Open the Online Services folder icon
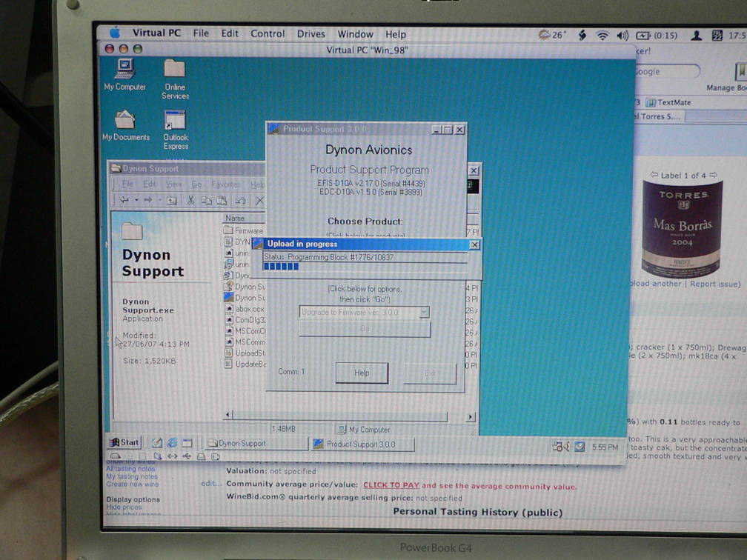The height and width of the screenshot is (560, 747). point(175,79)
